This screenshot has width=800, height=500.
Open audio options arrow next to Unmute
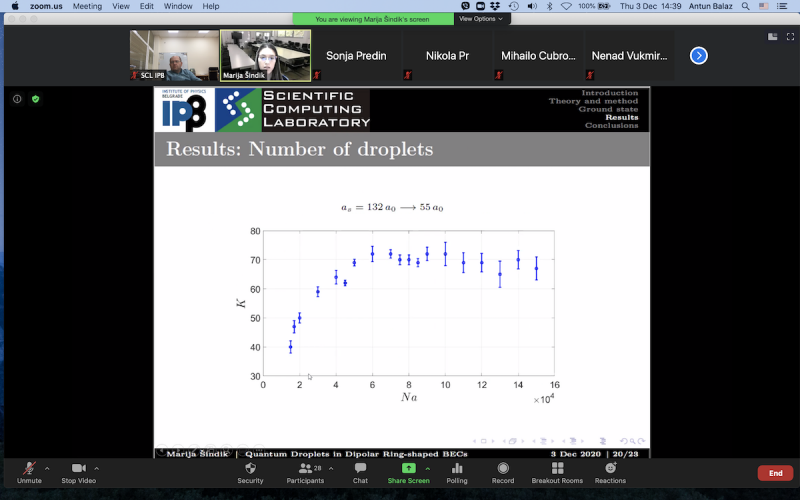tap(47, 468)
